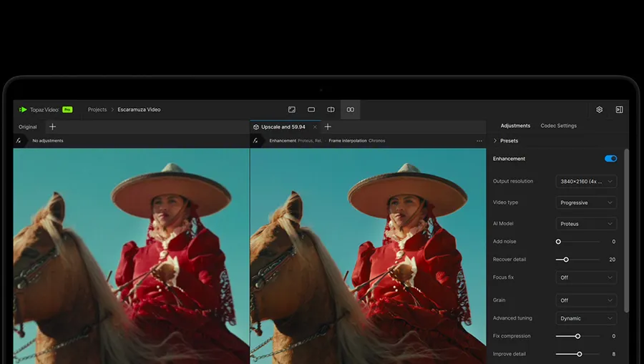
Task: Click cube icon on Upscale tab
Action: (256, 127)
